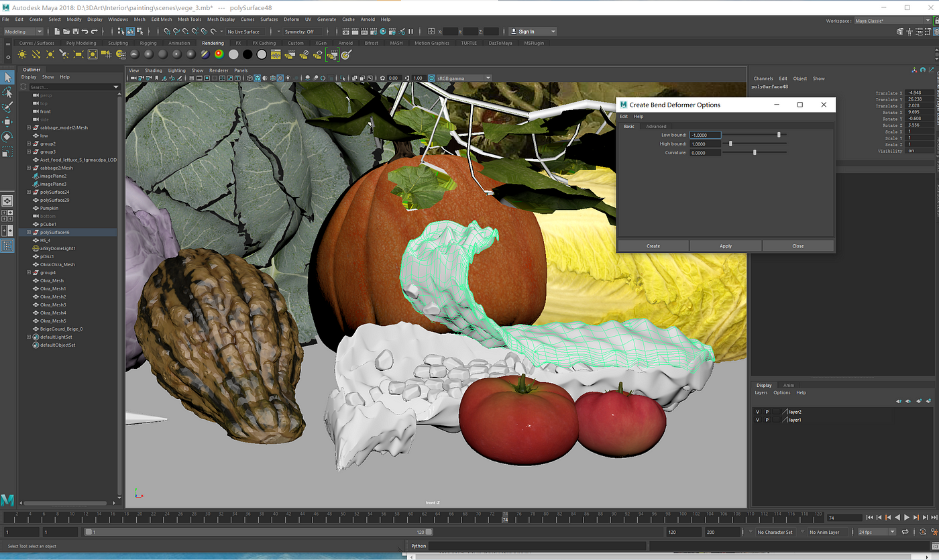Click the New Scene icon
The image size is (939, 560).
tap(57, 32)
